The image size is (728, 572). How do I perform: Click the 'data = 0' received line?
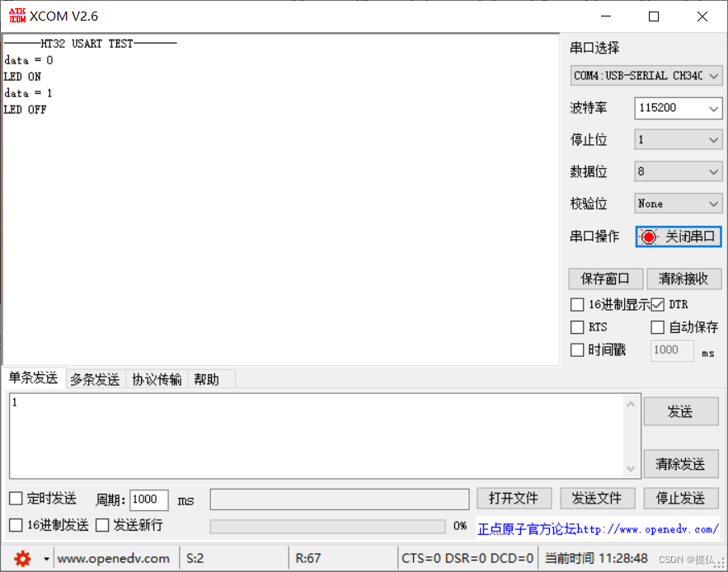(x=28, y=60)
